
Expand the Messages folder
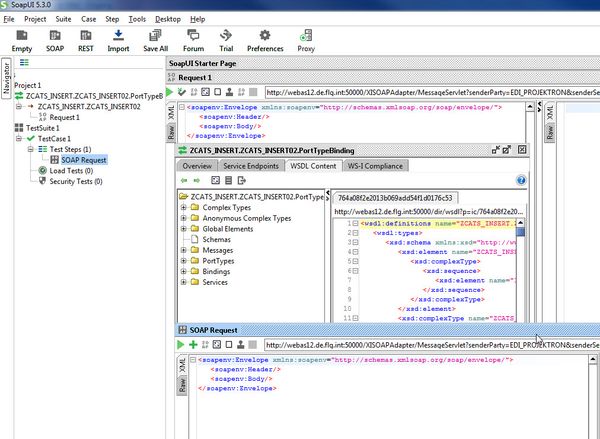pos(184,250)
